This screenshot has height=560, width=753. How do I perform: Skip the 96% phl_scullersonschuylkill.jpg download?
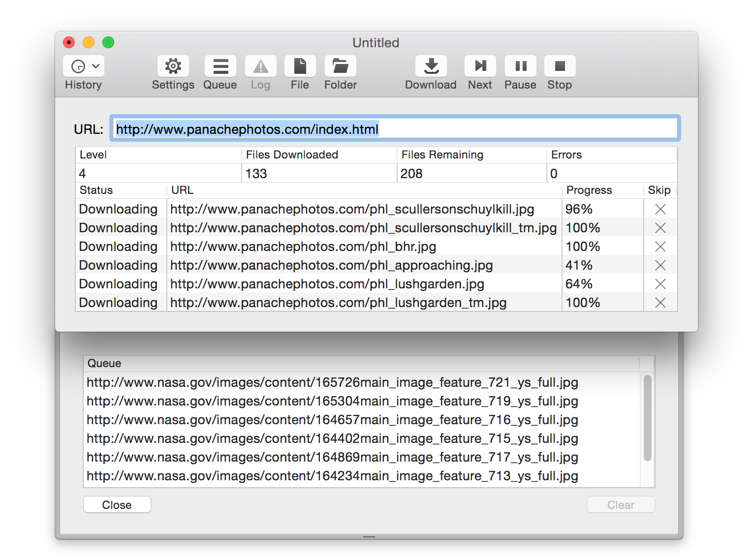(x=660, y=209)
